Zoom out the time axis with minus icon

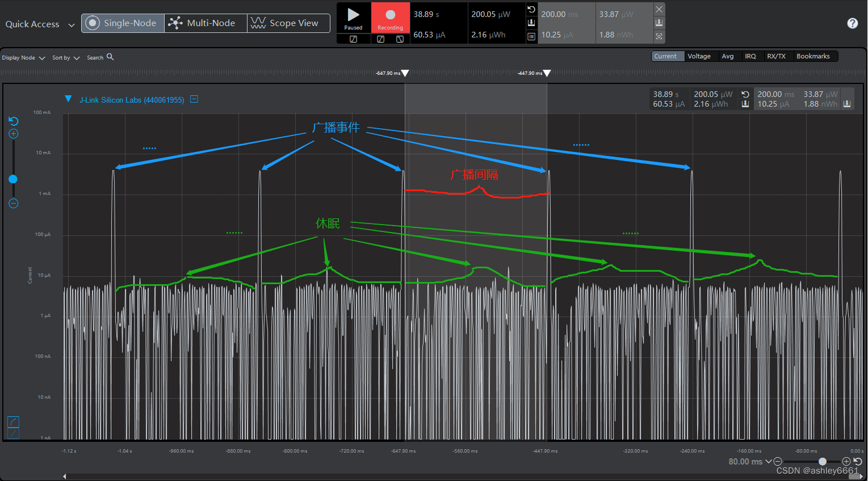point(778,462)
